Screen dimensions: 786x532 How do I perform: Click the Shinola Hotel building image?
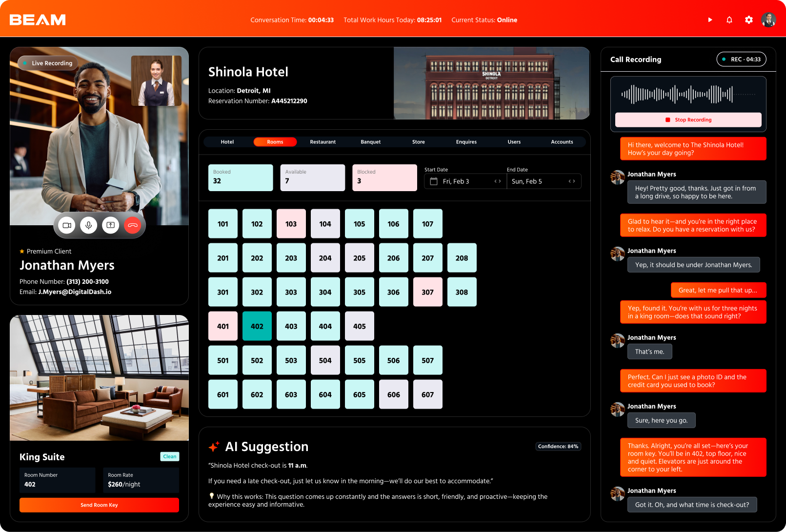point(492,83)
